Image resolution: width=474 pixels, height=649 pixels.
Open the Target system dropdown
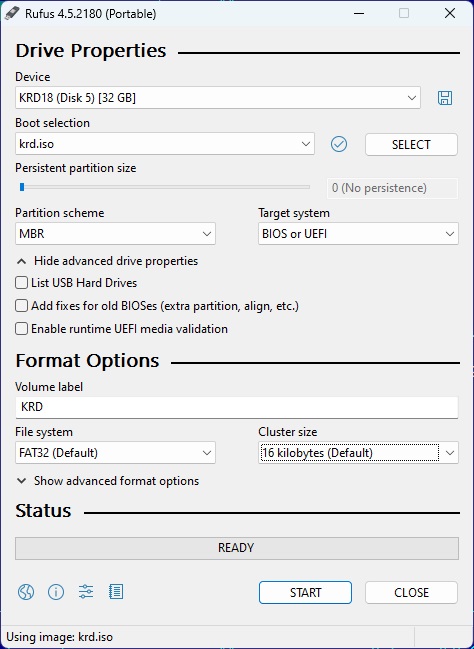click(358, 233)
